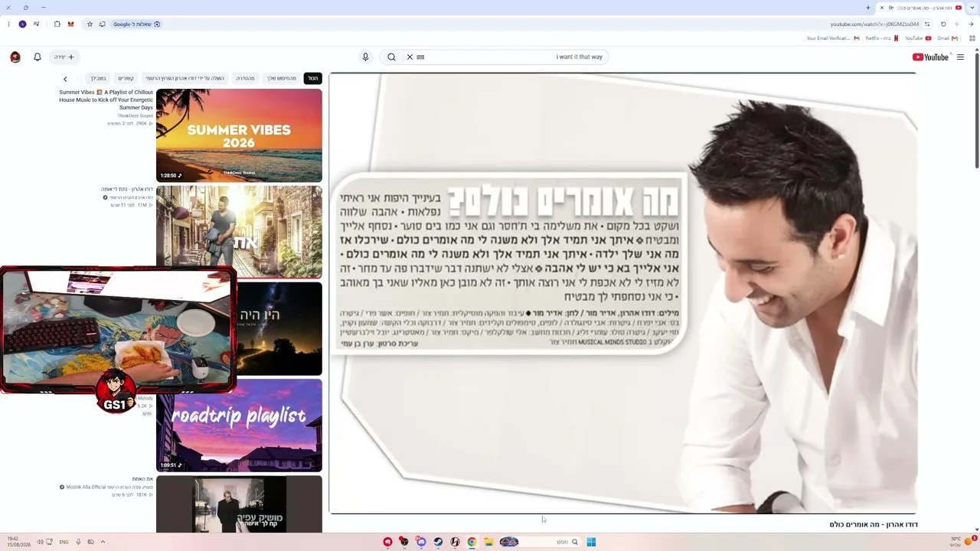Open the Chrome extensions puzzle icon
The height and width of the screenshot is (551, 980).
(x=57, y=24)
